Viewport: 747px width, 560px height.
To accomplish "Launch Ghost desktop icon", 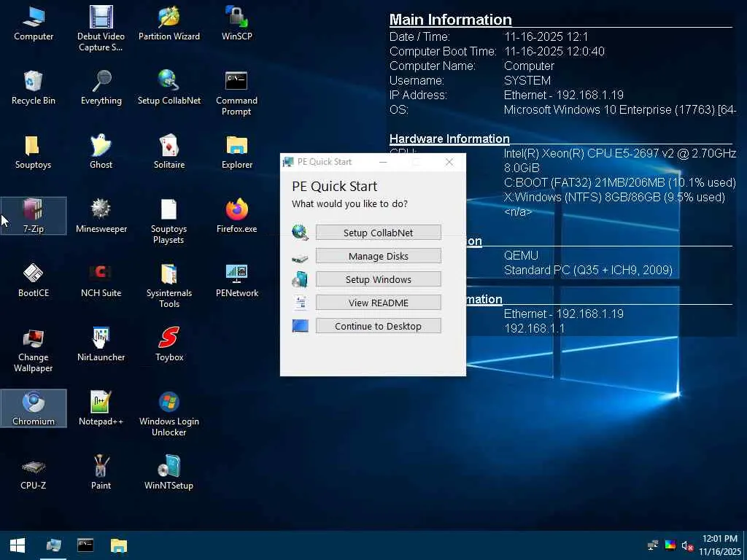I will tap(101, 152).
